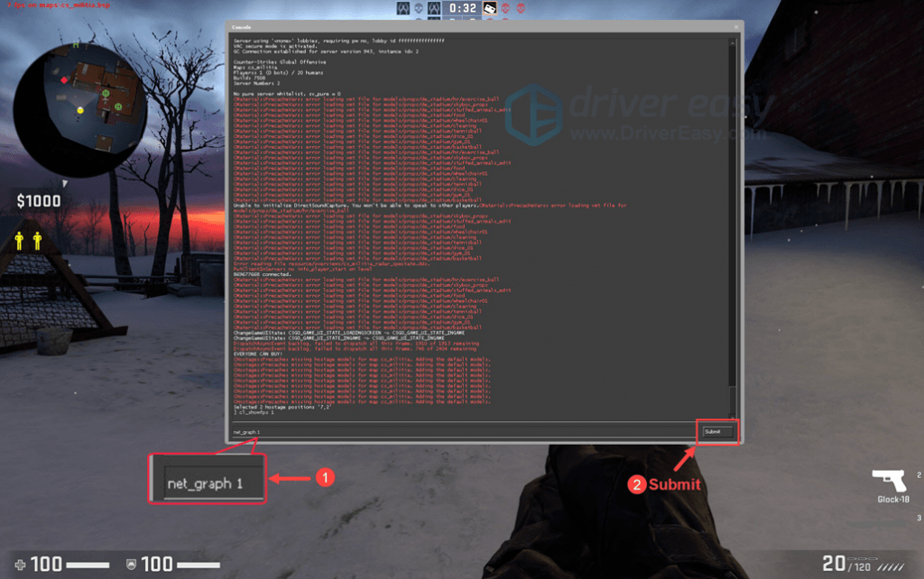Click the armor shield icon beside 100
Viewport: 924px width, 579px height.
131,565
